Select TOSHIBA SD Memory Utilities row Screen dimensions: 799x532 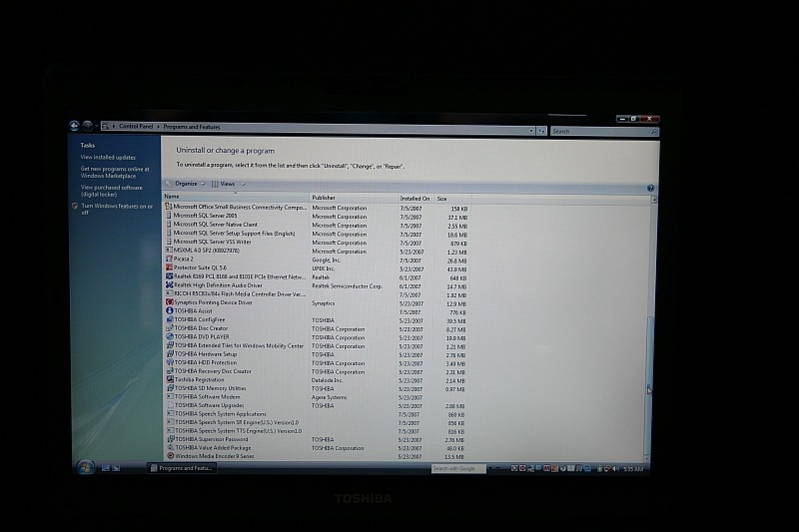316,388
